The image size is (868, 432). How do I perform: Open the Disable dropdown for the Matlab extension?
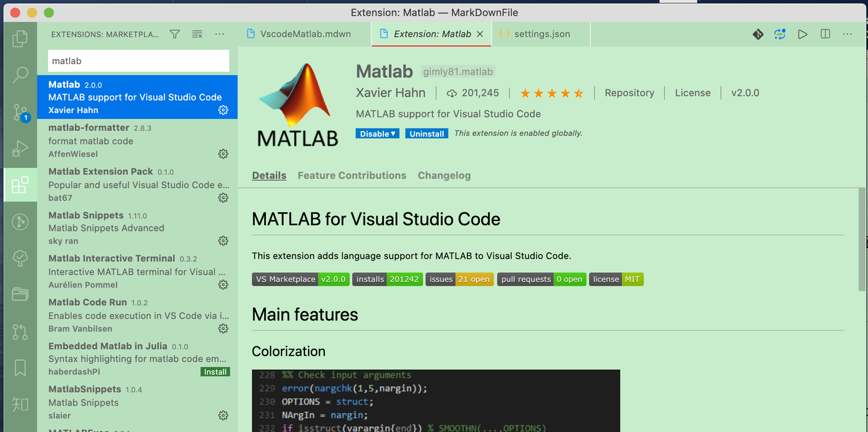pyautogui.click(x=377, y=133)
